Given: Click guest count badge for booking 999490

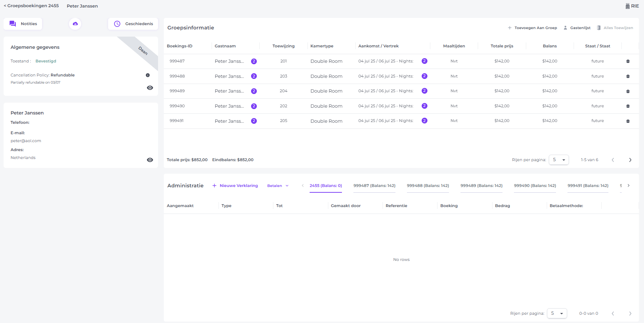Looking at the screenshot, I should (x=254, y=106).
